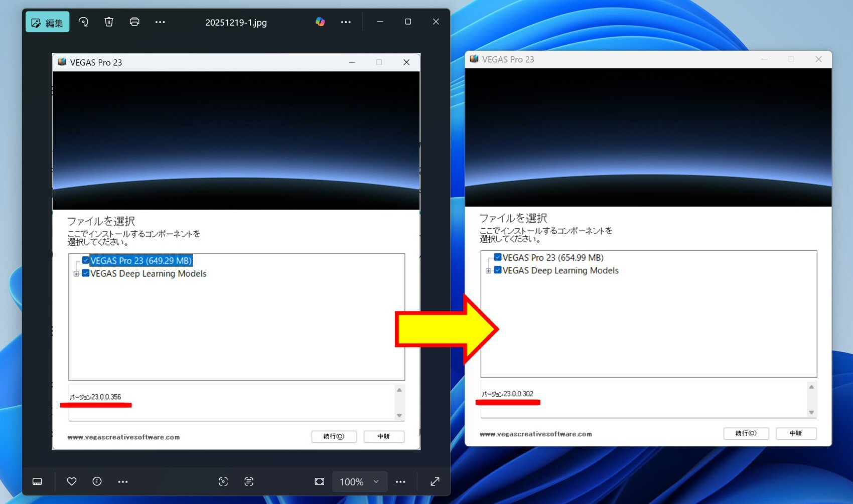Image resolution: width=853 pixels, height=504 pixels.
Task: Expand Deep Learning Models tree in 654.99 MB installer
Action: click(488, 271)
